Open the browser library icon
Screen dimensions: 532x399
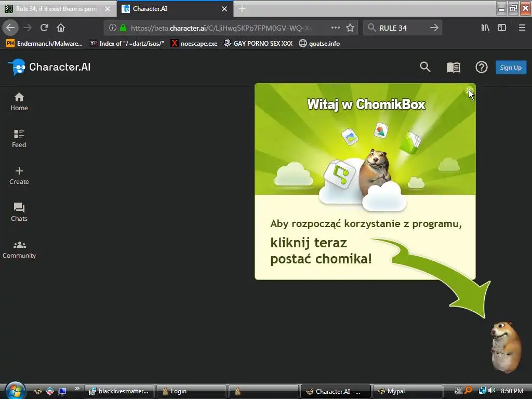(x=485, y=28)
